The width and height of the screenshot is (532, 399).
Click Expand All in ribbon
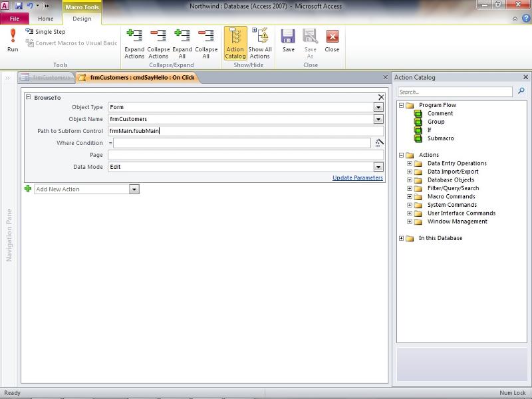182,44
